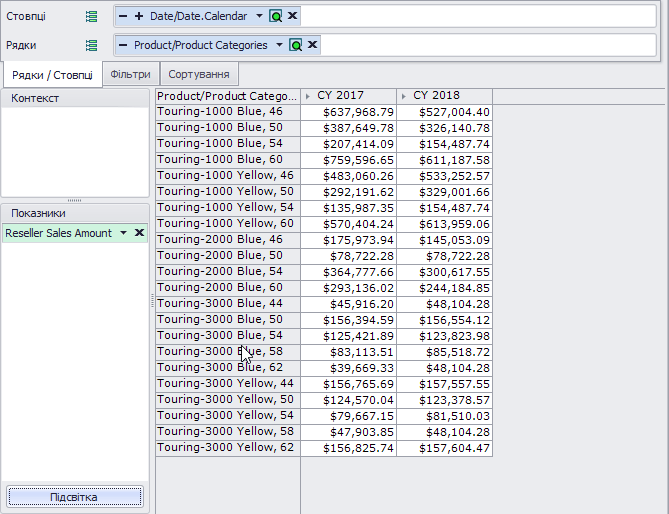
Task: Click the $613,959.06 cell
Action: [x=445, y=224]
